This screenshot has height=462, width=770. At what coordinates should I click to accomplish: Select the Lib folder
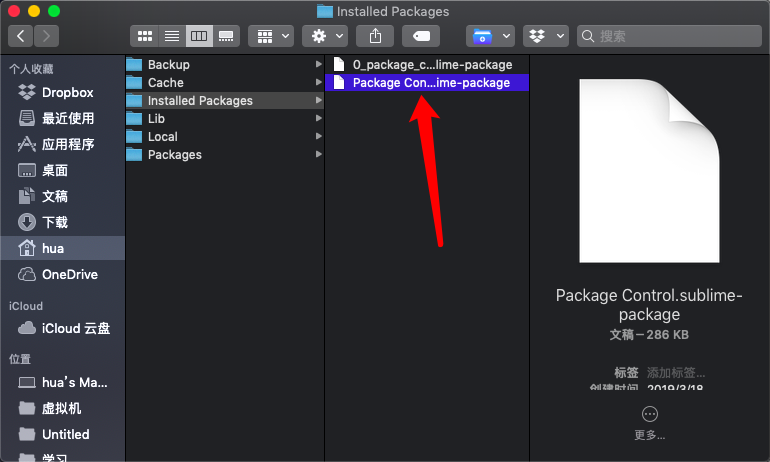coord(225,118)
